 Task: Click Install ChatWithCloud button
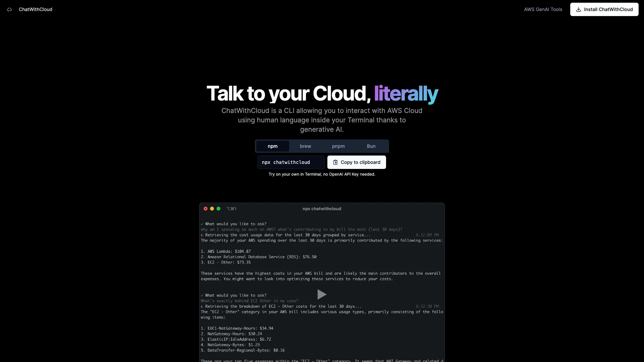(x=604, y=9)
